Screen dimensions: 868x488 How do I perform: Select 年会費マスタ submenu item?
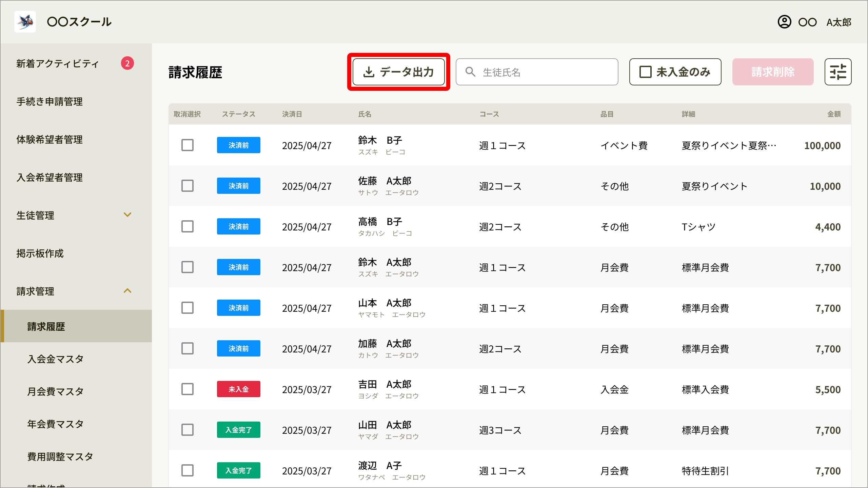point(56,424)
